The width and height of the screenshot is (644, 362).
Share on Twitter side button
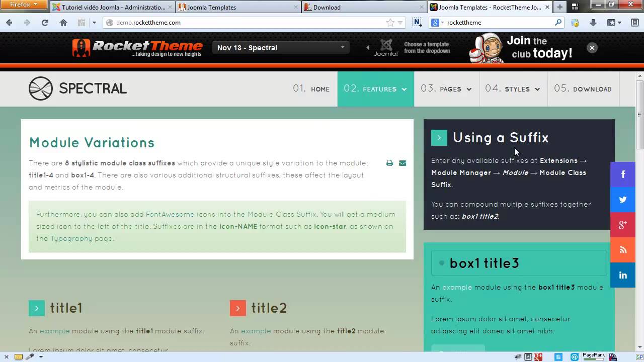pyautogui.click(x=623, y=200)
